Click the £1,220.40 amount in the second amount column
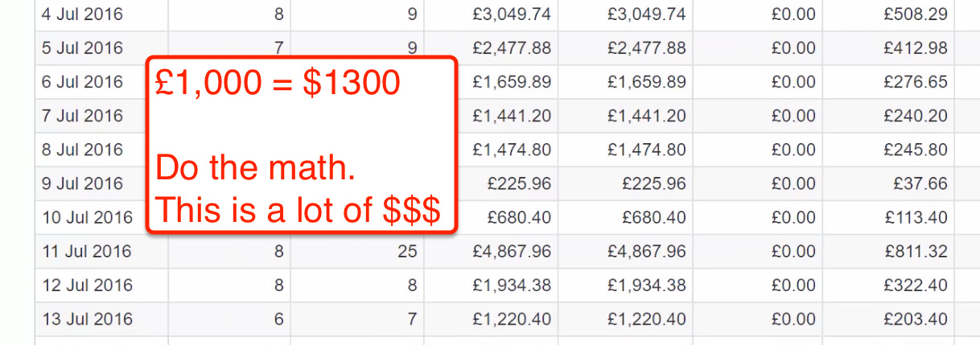Screen dimensions: 980x345 (647, 319)
